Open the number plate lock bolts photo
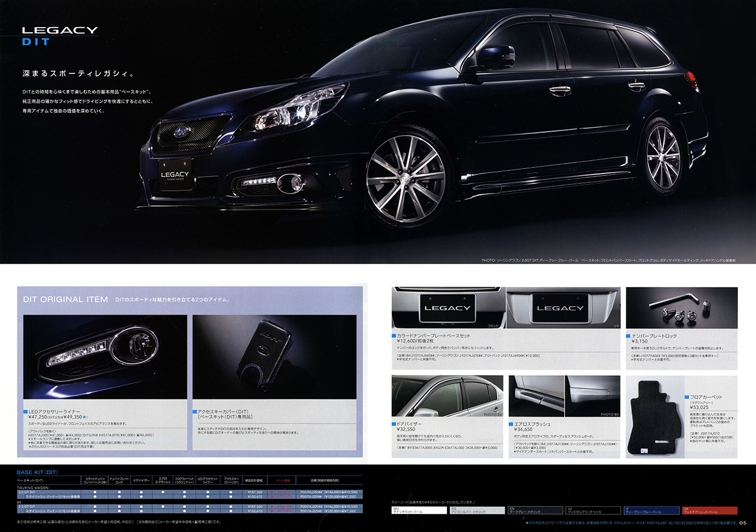 click(682, 308)
